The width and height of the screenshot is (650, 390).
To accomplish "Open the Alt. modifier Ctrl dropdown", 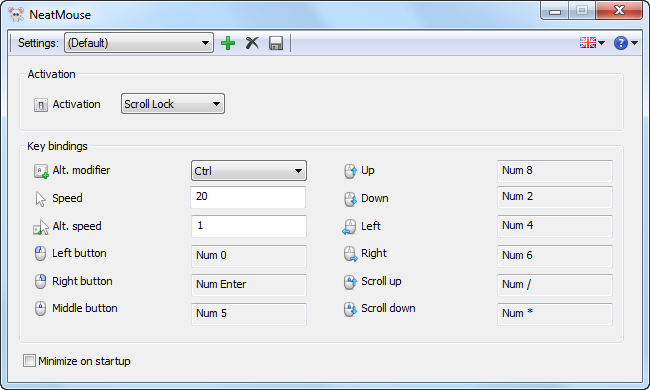I will click(249, 171).
